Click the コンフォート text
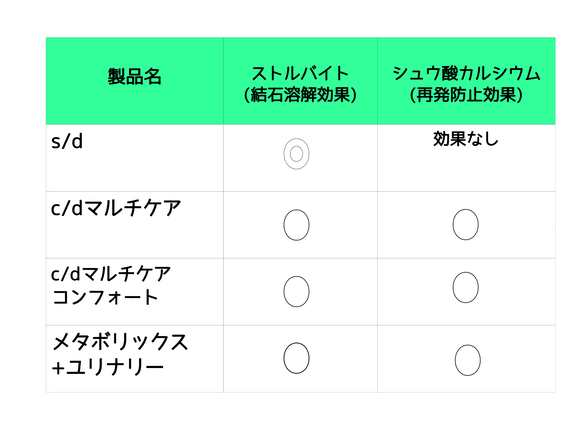Viewport: 585px width, 438px height. (106, 297)
